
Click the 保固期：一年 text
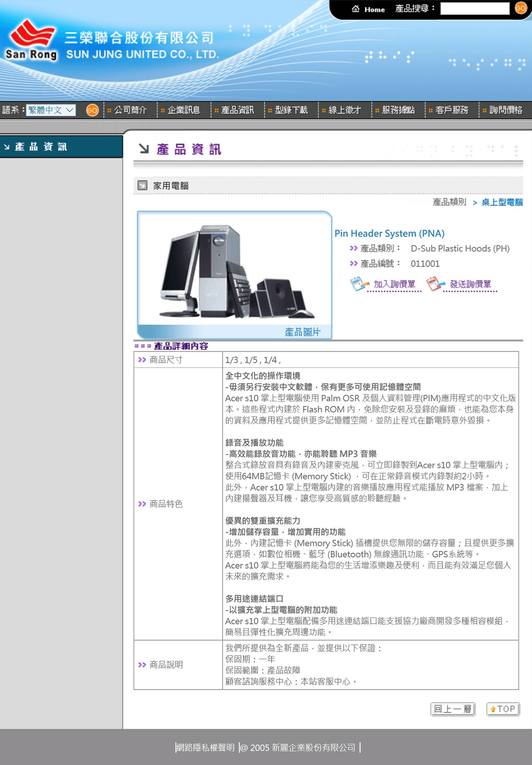click(x=250, y=659)
